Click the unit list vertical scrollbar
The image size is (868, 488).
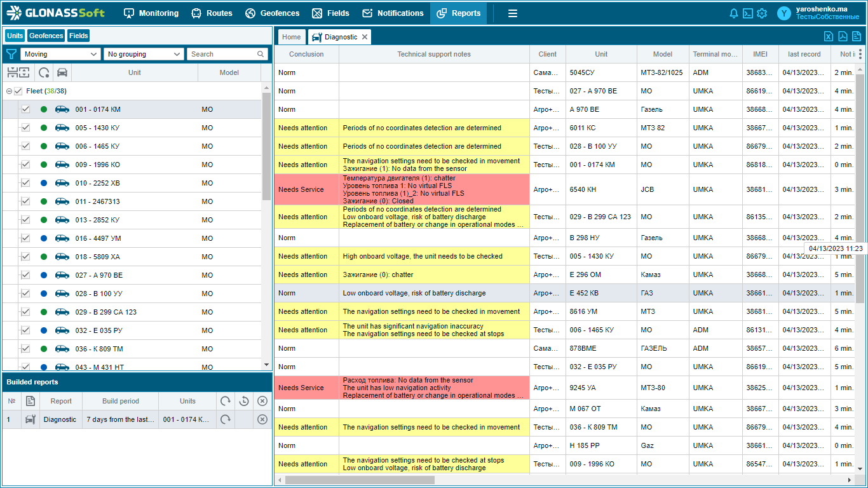(x=267, y=147)
